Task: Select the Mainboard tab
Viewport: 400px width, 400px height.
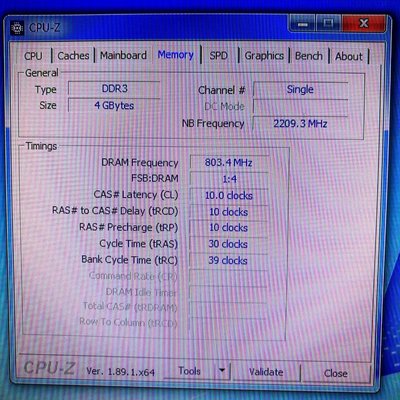Action: click(x=123, y=55)
